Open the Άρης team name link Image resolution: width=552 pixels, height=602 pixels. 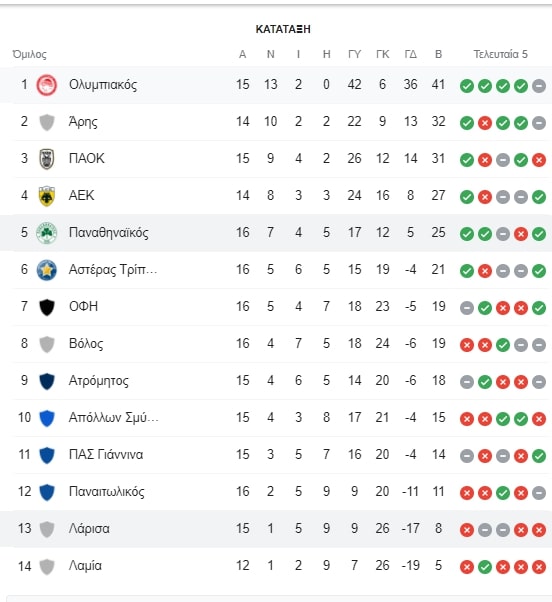pyautogui.click(x=83, y=122)
